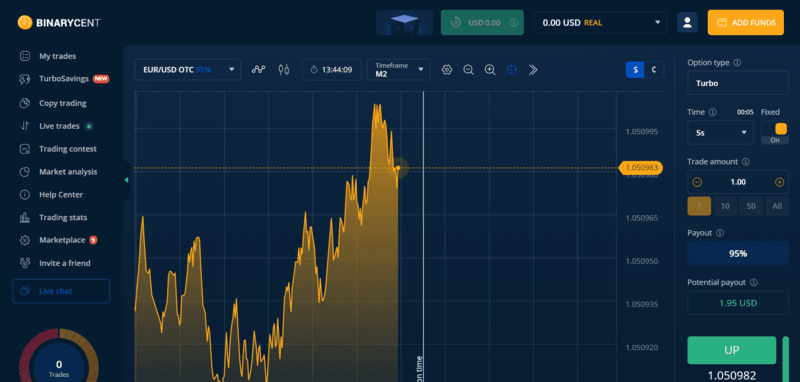The height and width of the screenshot is (382, 800).
Task: Zoom in the chart
Action: (490, 70)
